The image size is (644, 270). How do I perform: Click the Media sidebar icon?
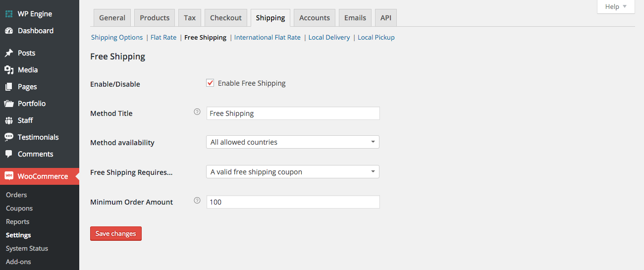point(9,70)
